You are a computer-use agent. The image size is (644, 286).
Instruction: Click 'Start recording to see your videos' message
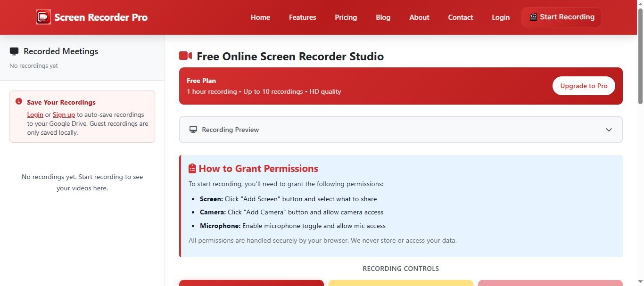tap(83, 182)
